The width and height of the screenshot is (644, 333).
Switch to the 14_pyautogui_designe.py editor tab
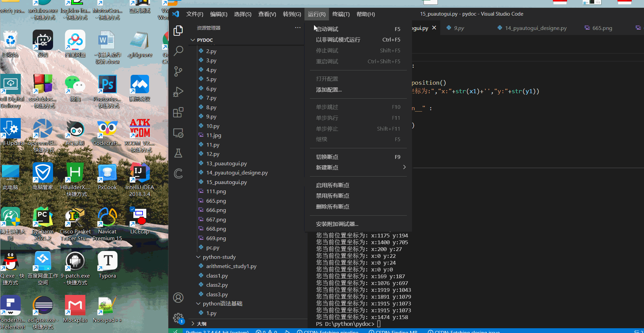(x=535, y=28)
